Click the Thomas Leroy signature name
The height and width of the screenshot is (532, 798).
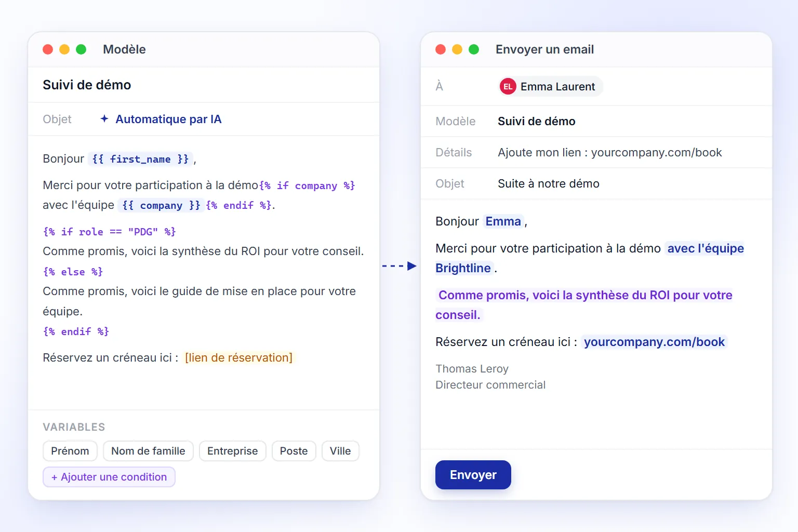(472, 369)
